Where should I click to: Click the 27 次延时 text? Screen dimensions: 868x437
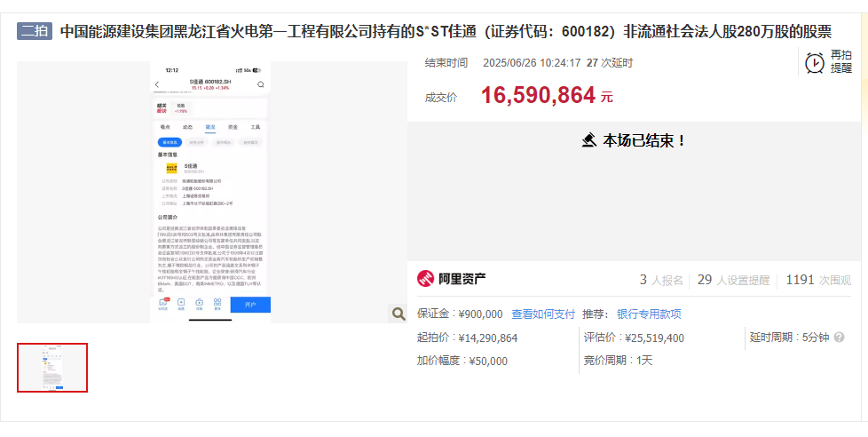coord(610,62)
